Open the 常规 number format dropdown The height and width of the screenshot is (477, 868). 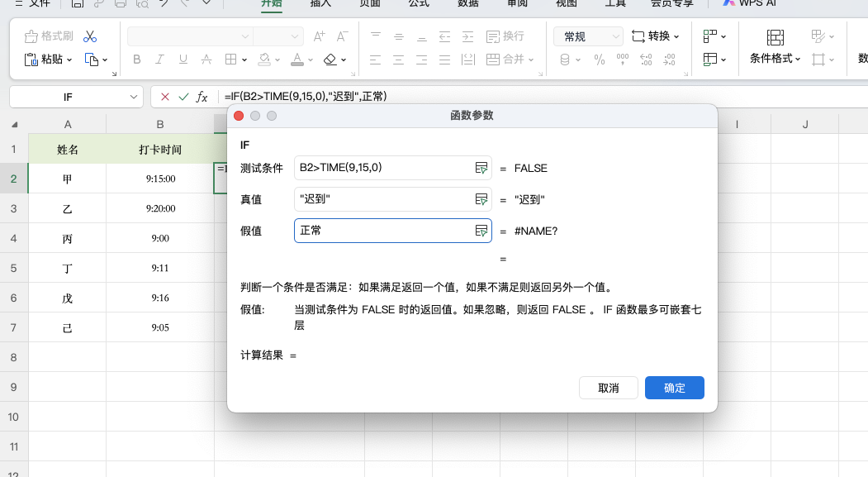587,36
